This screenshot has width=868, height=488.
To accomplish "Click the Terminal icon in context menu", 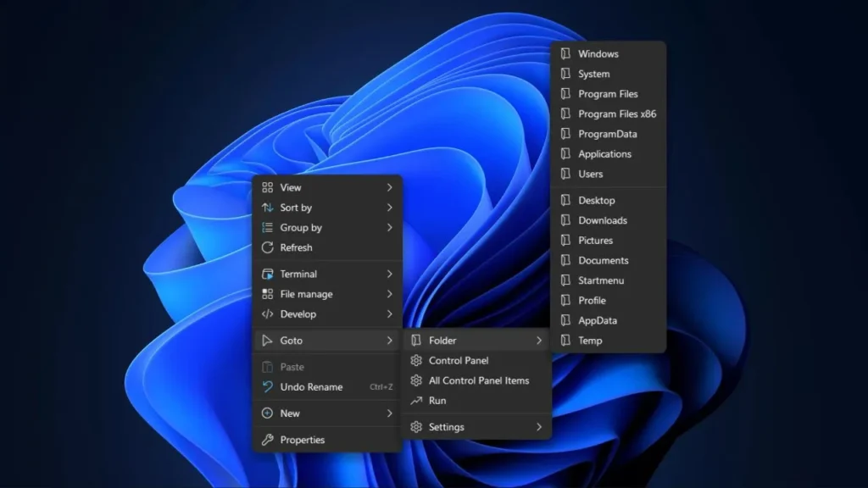I will 267,274.
